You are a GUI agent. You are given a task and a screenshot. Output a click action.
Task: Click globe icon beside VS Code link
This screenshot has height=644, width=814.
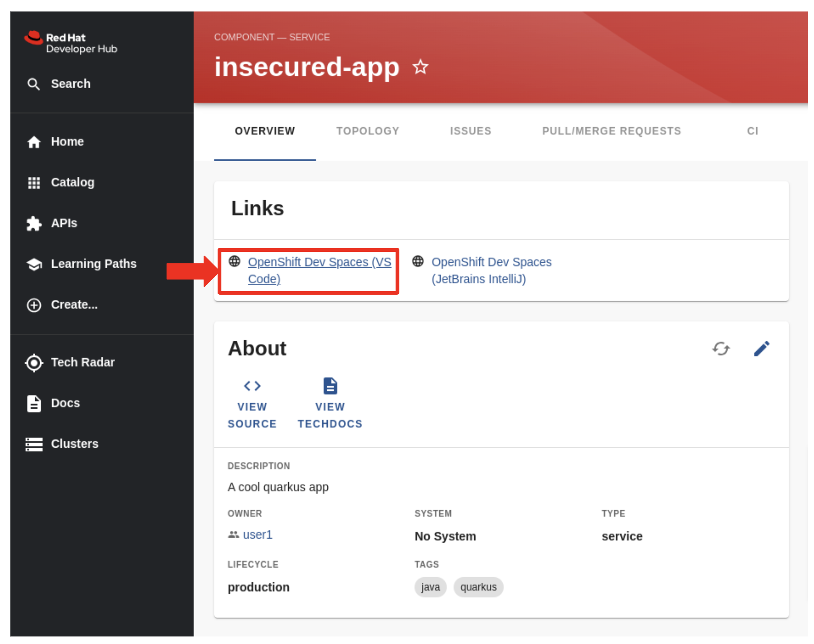(x=234, y=261)
